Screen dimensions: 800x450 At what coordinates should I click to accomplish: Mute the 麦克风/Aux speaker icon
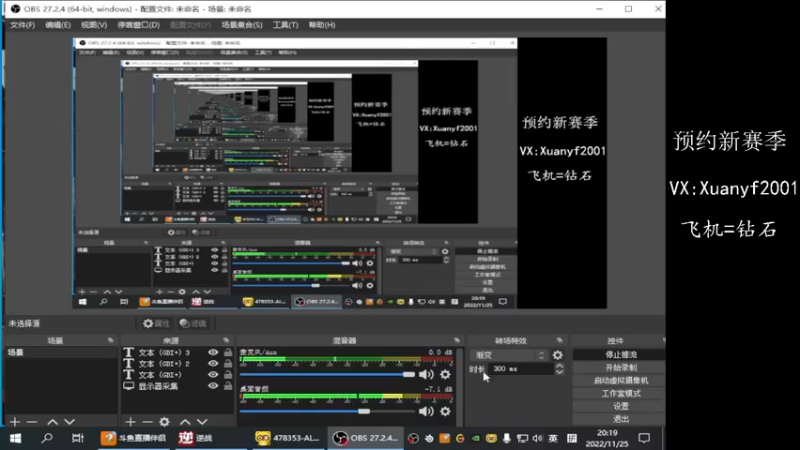click(x=426, y=374)
